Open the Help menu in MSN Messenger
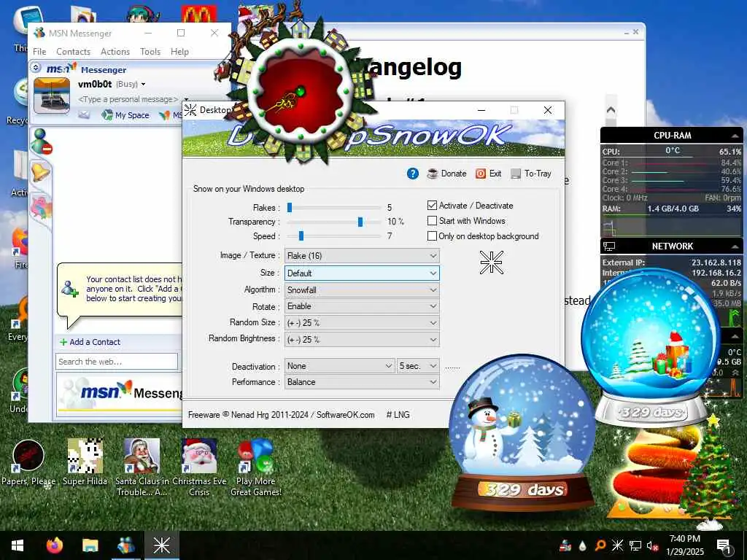 click(179, 52)
